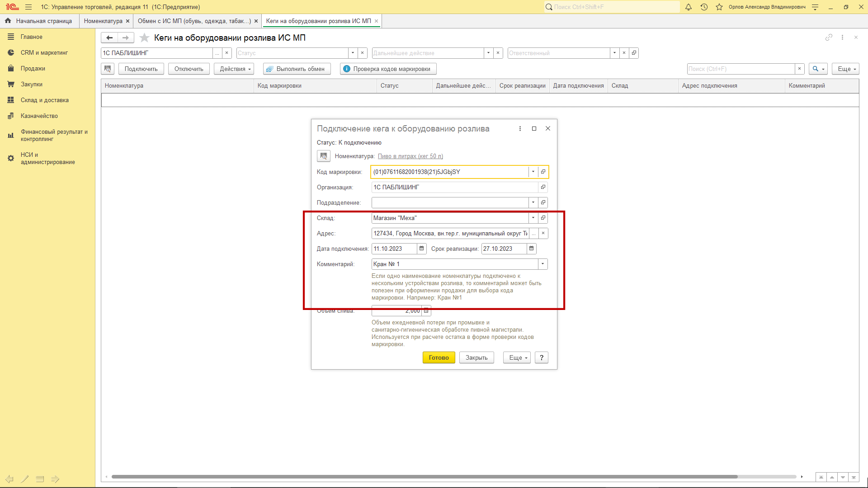The height and width of the screenshot is (488, 868).
Task: Open the search options magnifier dropdown
Action: coord(818,69)
